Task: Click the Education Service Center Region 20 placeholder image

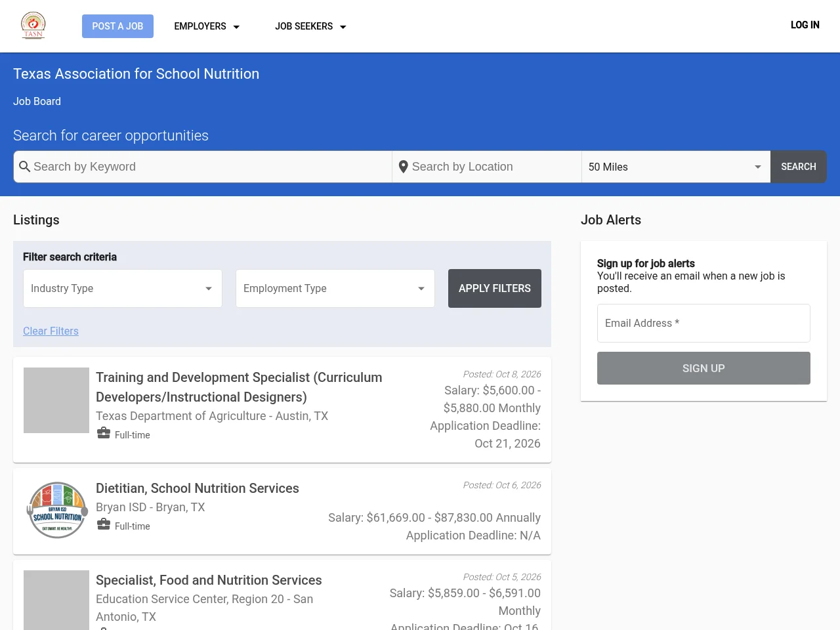Action: (56, 600)
